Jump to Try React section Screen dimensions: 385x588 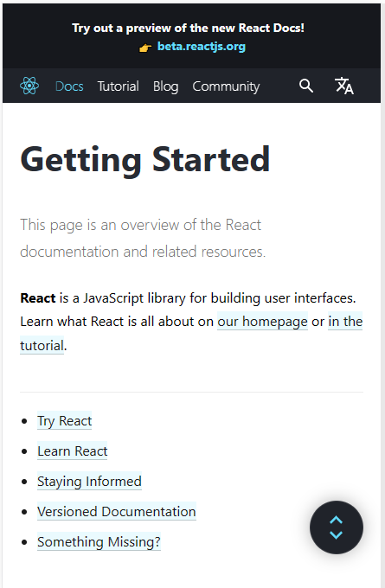click(x=65, y=421)
